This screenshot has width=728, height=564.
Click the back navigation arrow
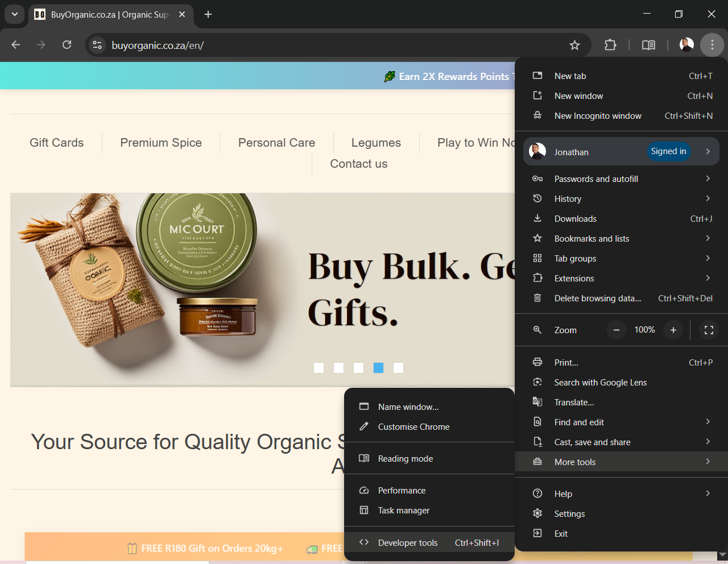pos(15,44)
